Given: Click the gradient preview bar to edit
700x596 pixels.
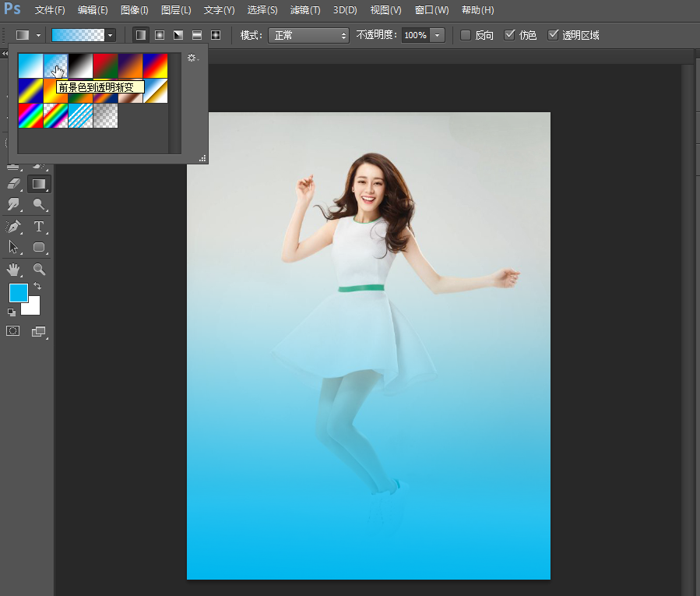Looking at the screenshot, I should click(x=78, y=35).
